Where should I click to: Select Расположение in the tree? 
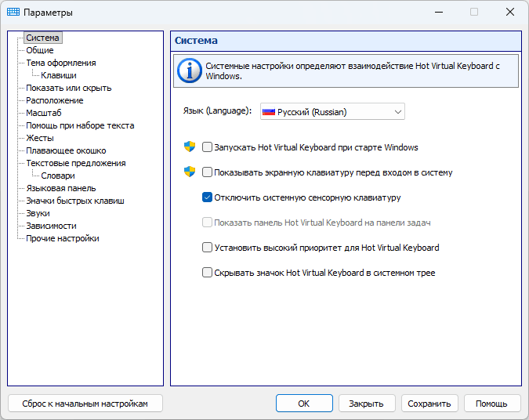pos(55,100)
